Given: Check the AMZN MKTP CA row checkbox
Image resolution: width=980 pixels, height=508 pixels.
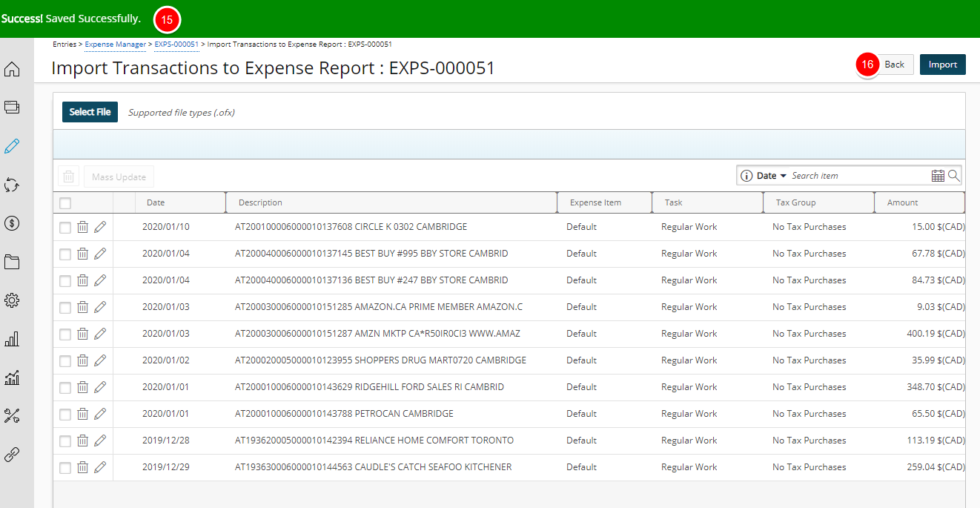Looking at the screenshot, I should click(65, 334).
